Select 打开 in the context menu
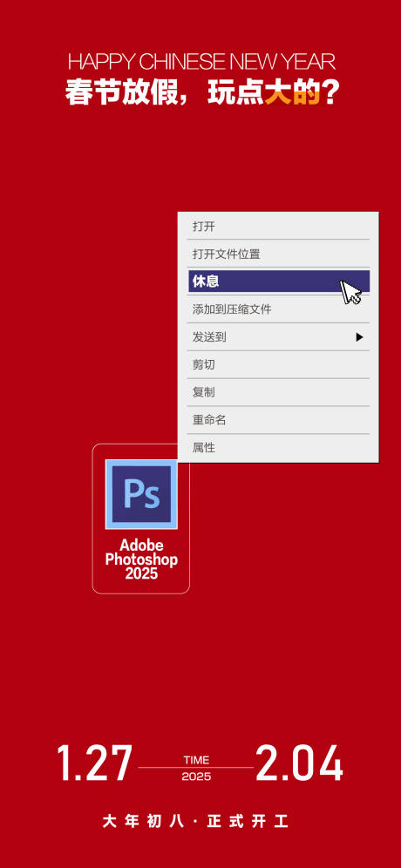 (x=279, y=227)
